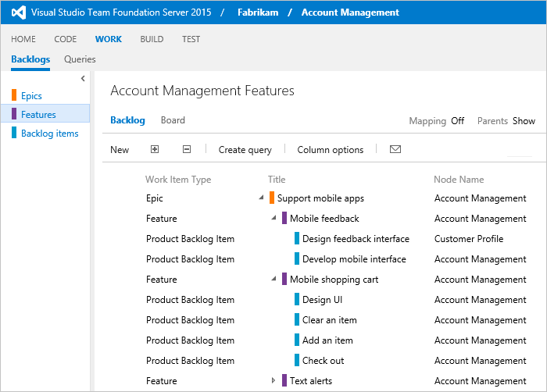Click the expand all plus icon
Viewport: 547px width, 392px height.
(x=155, y=149)
